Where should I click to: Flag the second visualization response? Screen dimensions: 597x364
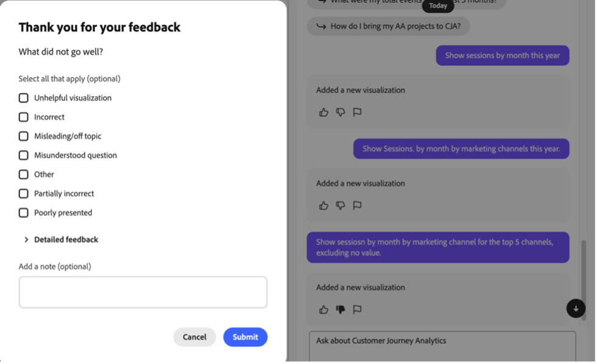click(x=358, y=206)
